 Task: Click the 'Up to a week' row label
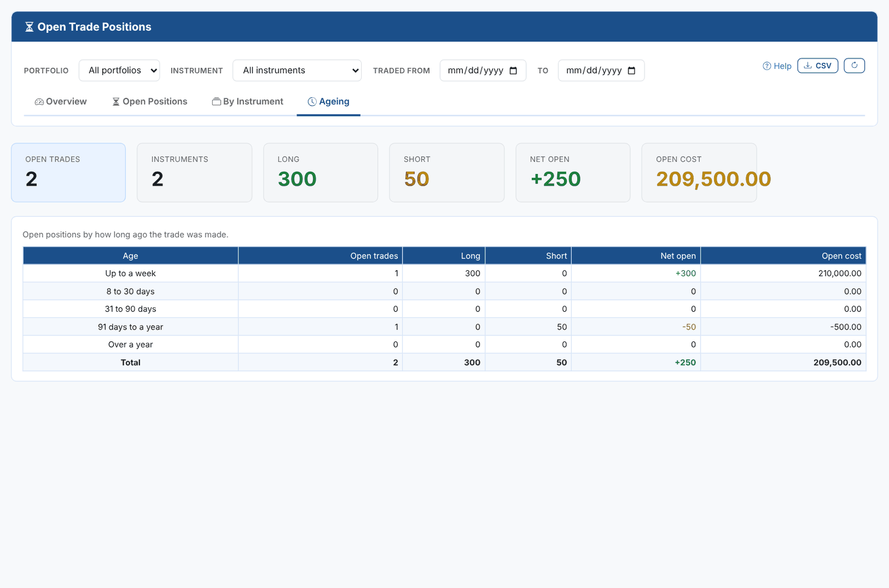tap(131, 273)
